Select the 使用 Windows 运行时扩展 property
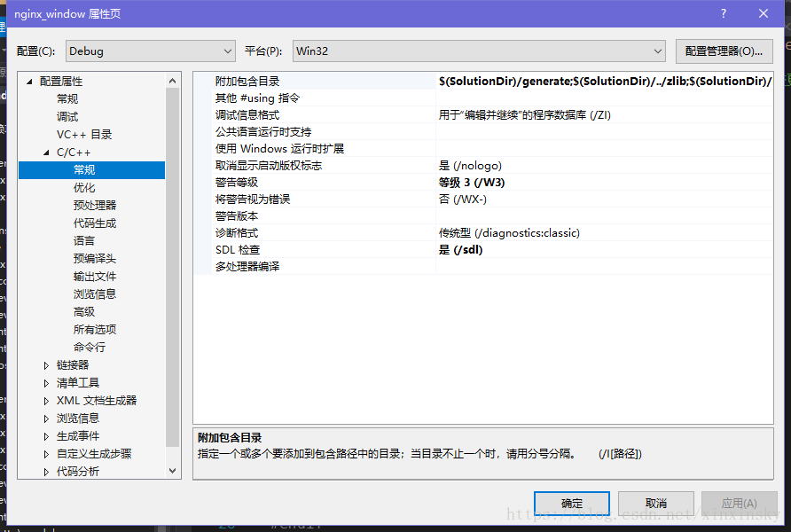Screen dimensions: 791x532 [279, 149]
